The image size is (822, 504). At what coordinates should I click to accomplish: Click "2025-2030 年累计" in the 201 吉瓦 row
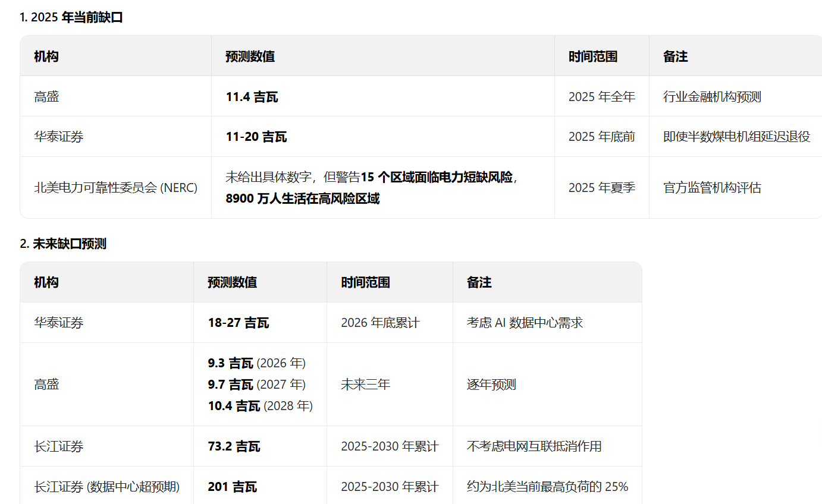pyautogui.click(x=390, y=487)
